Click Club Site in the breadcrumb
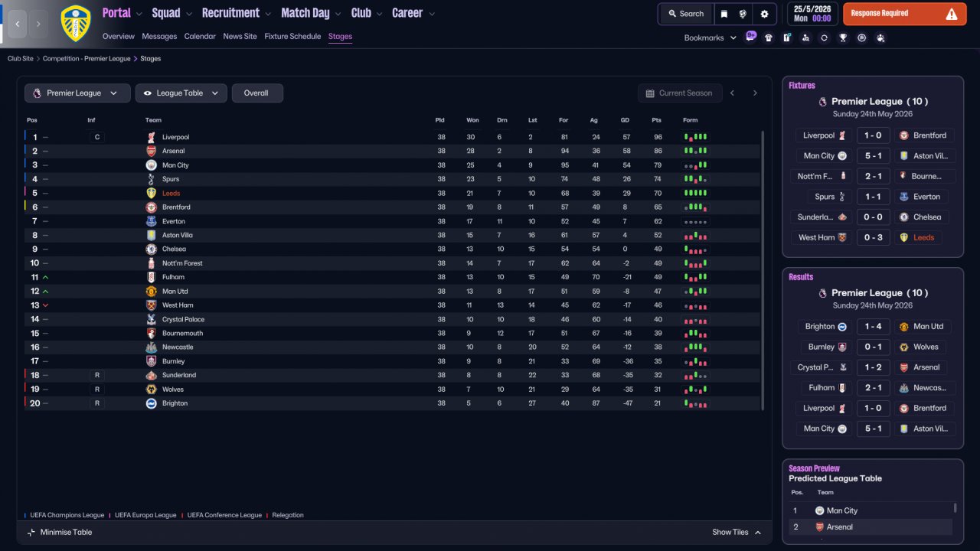The height and width of the screenshot is (551, 980). (21, 59)
